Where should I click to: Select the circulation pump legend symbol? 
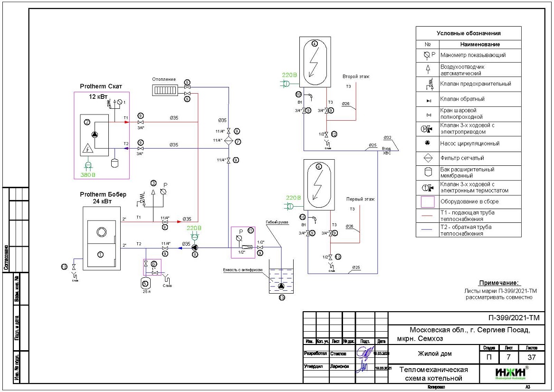428,143
